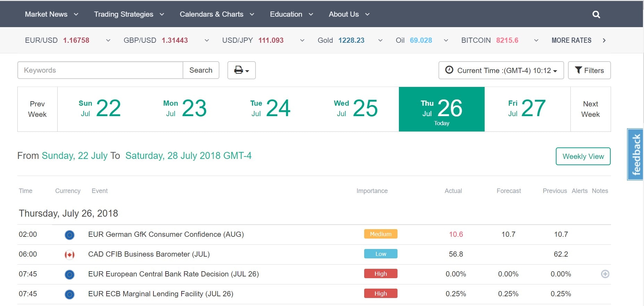644x306 pixels.
Task: Open the printer options dropdown
Action: point(242,70)
